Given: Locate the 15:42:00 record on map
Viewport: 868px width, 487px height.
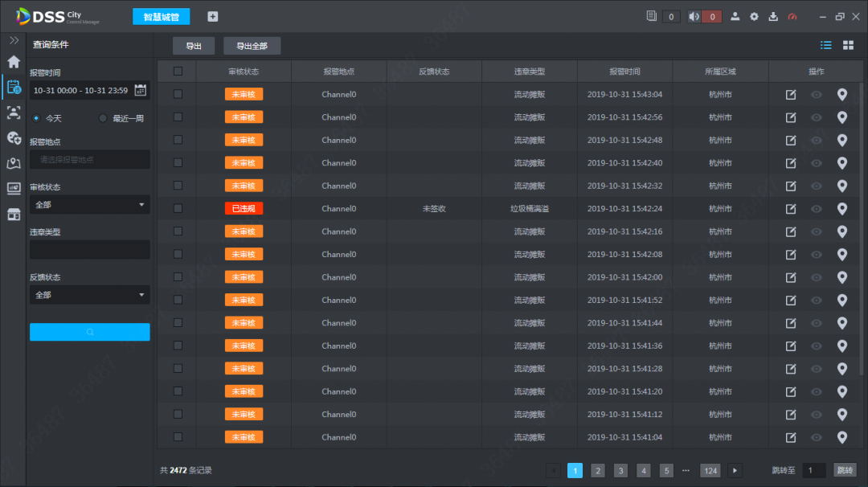Looking at the screenshot, I should (x=842, y=277).
